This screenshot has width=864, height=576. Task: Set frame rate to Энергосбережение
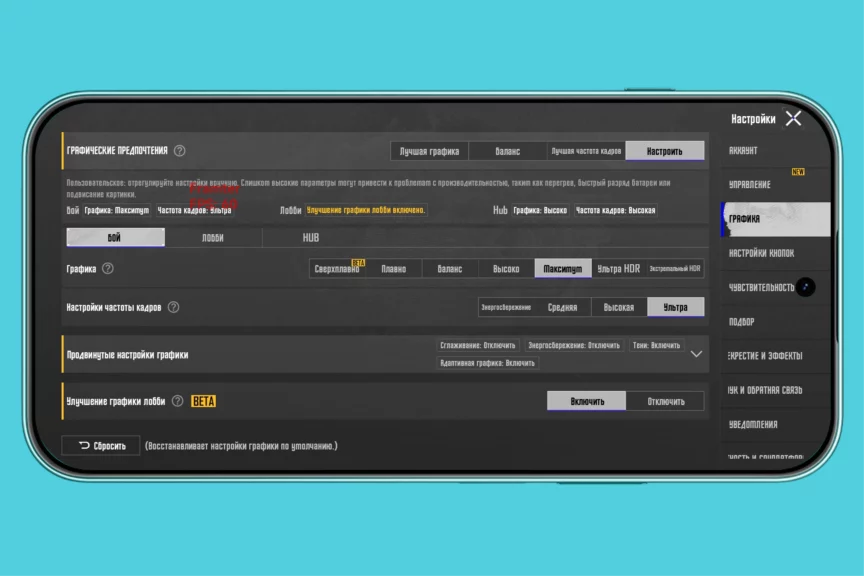point(506,307)
